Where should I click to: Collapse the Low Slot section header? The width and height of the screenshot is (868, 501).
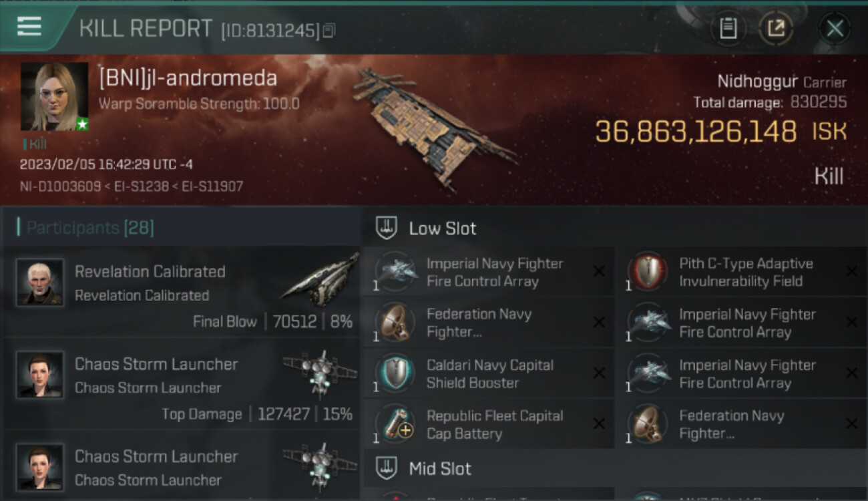coord(615,228)
